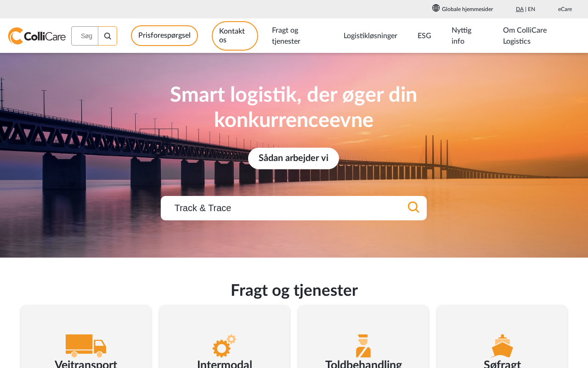The height and width of the screenshot is (368, 588).
Task: Open ESG menu item
Action: click(x=424, y=36)
